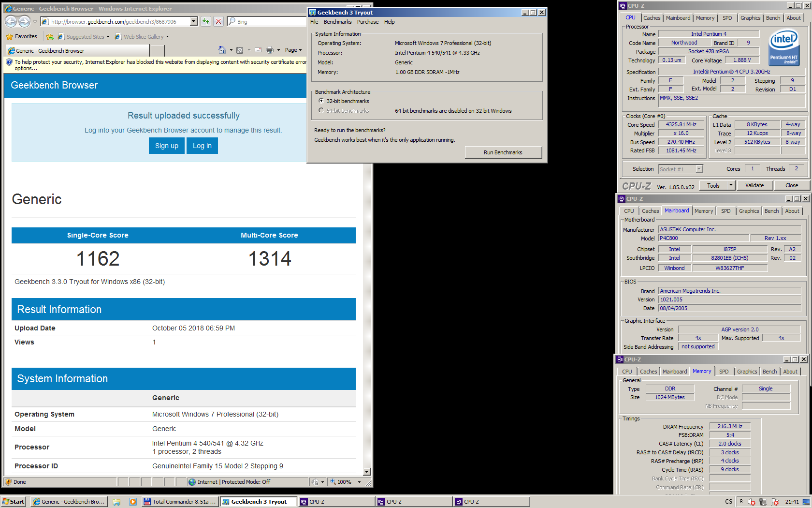Screen dimensions: 812x508
Task: Click Geekbench Browser header link
Action: tap(54, 85)
